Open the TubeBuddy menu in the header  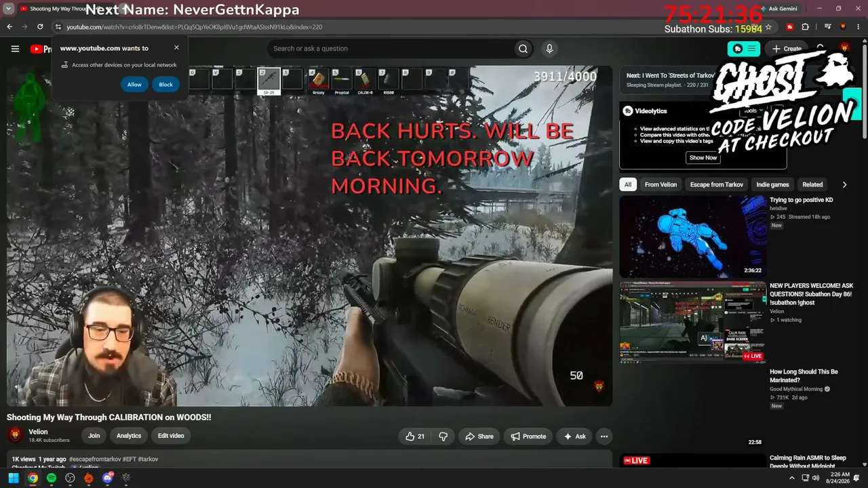(x=744, y=49)
